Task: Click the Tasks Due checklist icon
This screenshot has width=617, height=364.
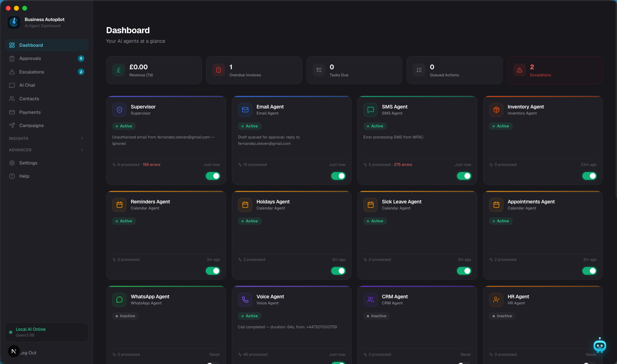Action: click(319, 70)
